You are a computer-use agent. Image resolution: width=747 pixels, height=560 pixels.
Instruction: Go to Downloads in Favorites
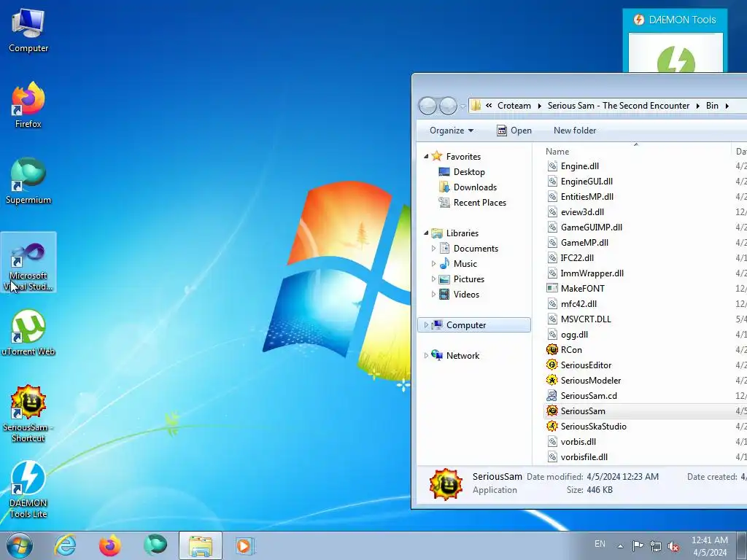(475, 187)
